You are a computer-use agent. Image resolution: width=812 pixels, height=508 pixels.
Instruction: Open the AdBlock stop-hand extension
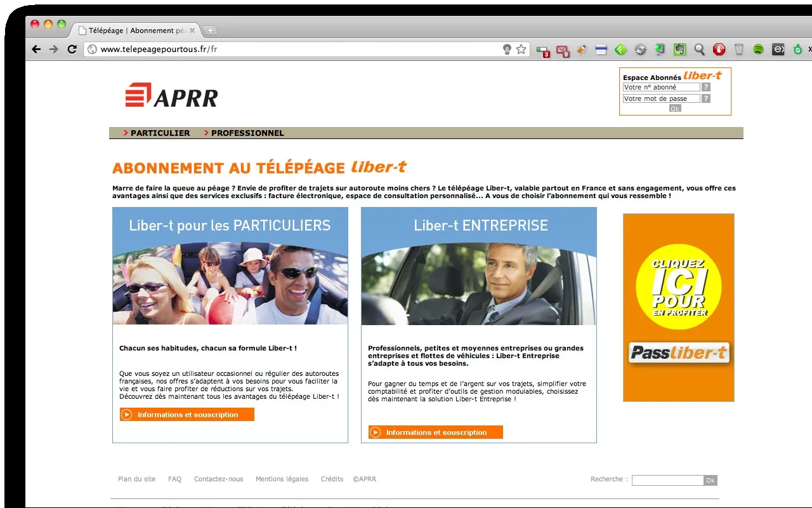click(x=719, y=50)
